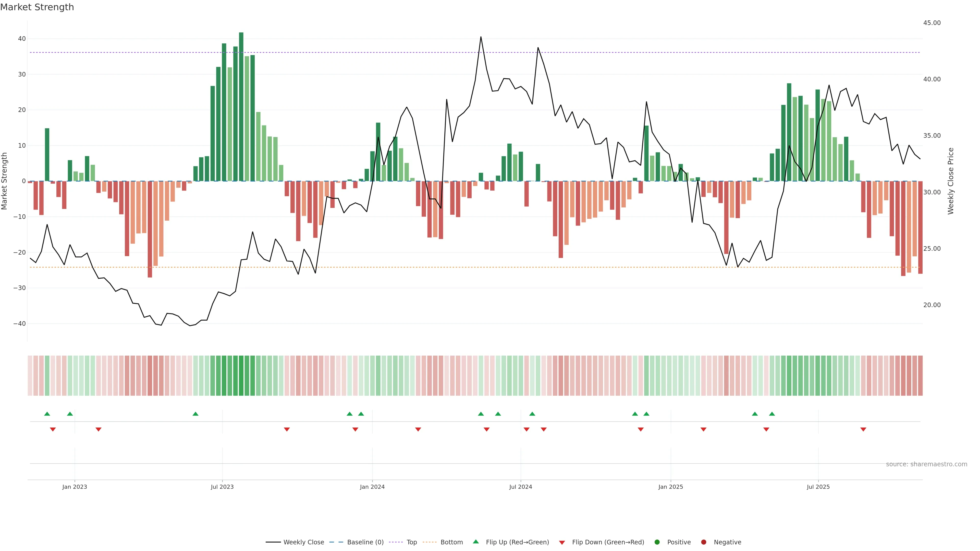Click the last red heatmap strip cell
Image resolution: width=980 pixels, height=551 pixels.
point(920,375)
